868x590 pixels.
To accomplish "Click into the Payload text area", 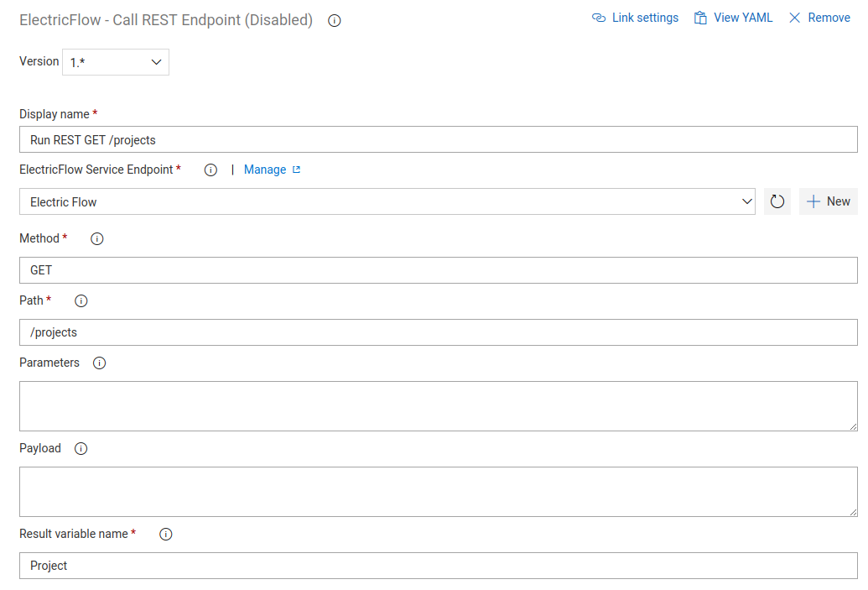I will pyautogui.click(x=439, y=492).
